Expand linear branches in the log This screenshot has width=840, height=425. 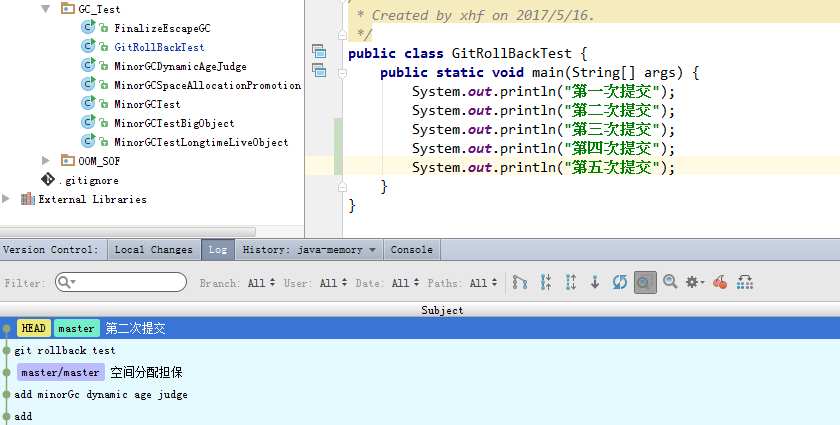click(x=571, y=282)
